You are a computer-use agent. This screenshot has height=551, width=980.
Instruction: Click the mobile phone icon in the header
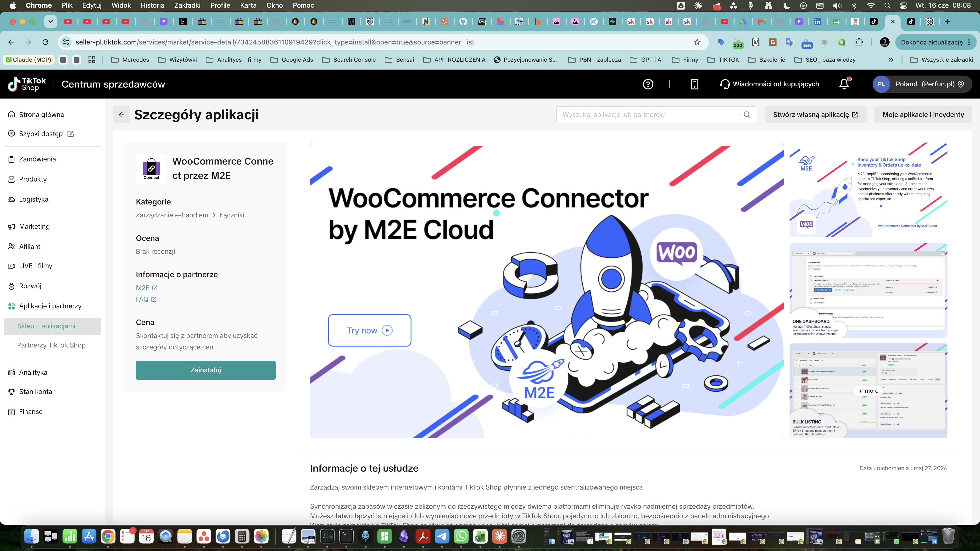[694, 84]
